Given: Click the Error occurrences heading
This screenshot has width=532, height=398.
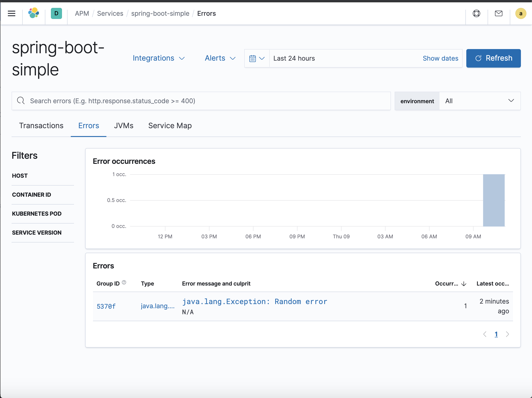Looking at the screenshot, I should point(124,161).
